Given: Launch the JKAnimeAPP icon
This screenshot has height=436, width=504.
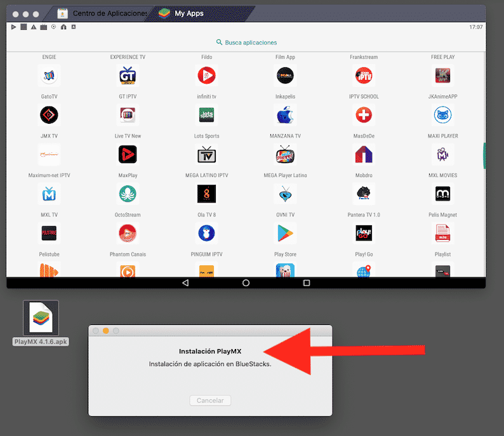Looking at the screenshot, I should 442,76.
